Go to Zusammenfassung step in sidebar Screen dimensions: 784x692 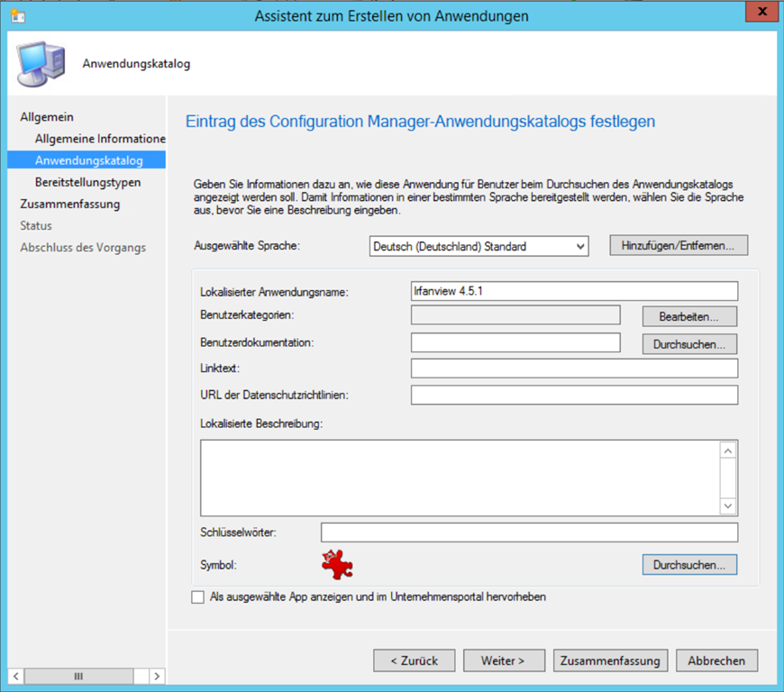[x=69, y=204]
